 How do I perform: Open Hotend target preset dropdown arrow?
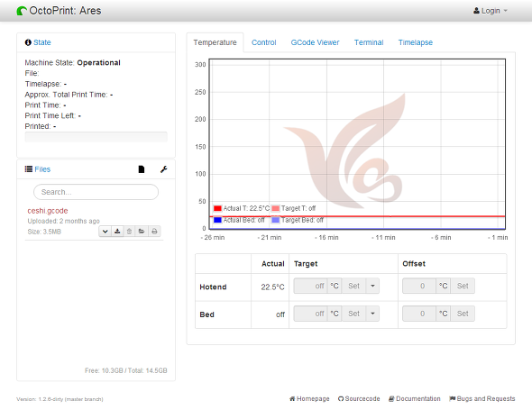pyautogui.click(x=372, y=286)
